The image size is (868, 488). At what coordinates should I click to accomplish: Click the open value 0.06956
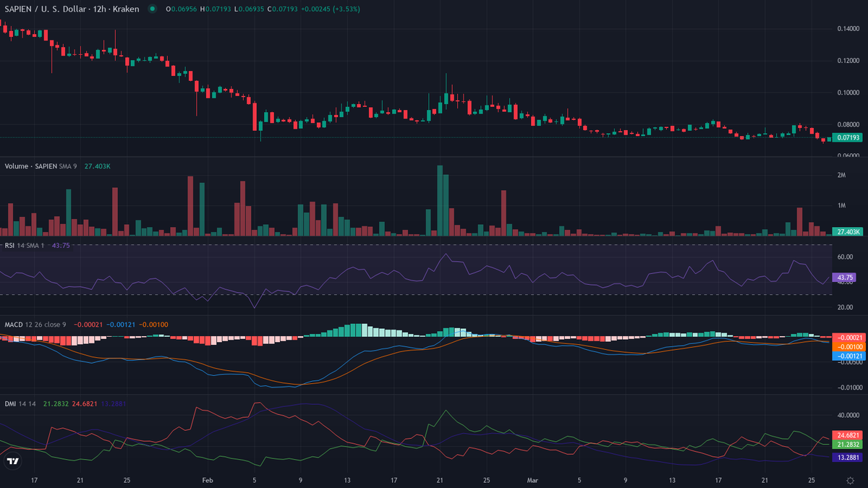182,9
